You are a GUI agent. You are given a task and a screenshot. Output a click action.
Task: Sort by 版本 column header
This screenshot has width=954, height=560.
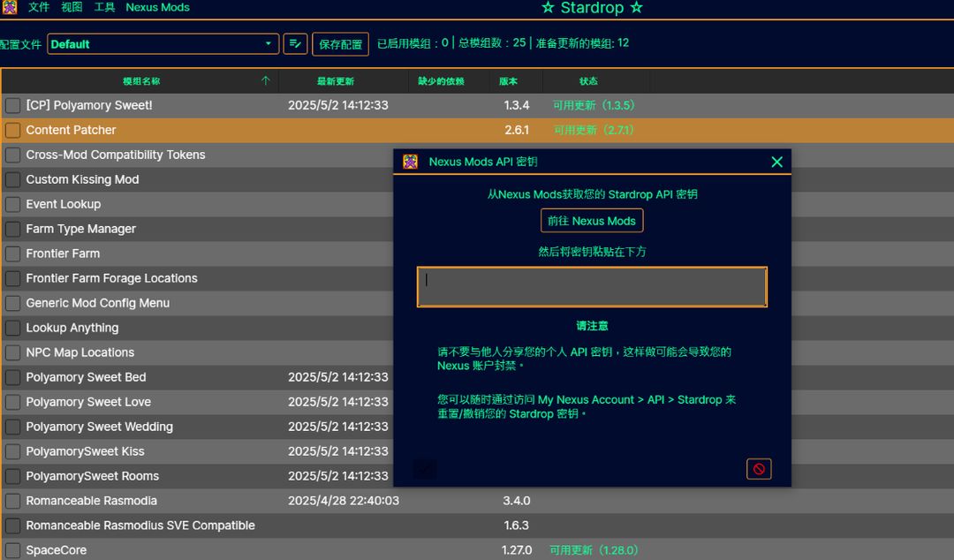pyautogui.click(x=508, y=81)
